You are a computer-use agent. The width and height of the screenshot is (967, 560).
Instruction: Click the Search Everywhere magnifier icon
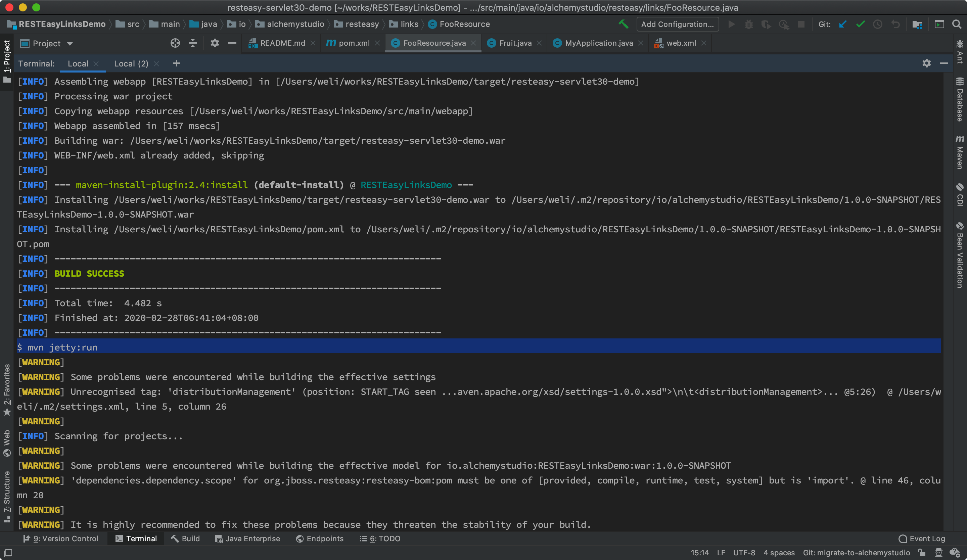point(957,24)
